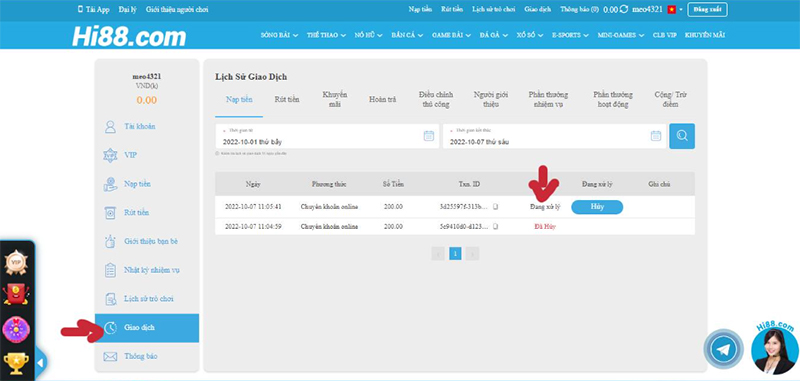Switch to the Khuyến mãi tab
The image size is (800, 381).
tap(335, 99)
